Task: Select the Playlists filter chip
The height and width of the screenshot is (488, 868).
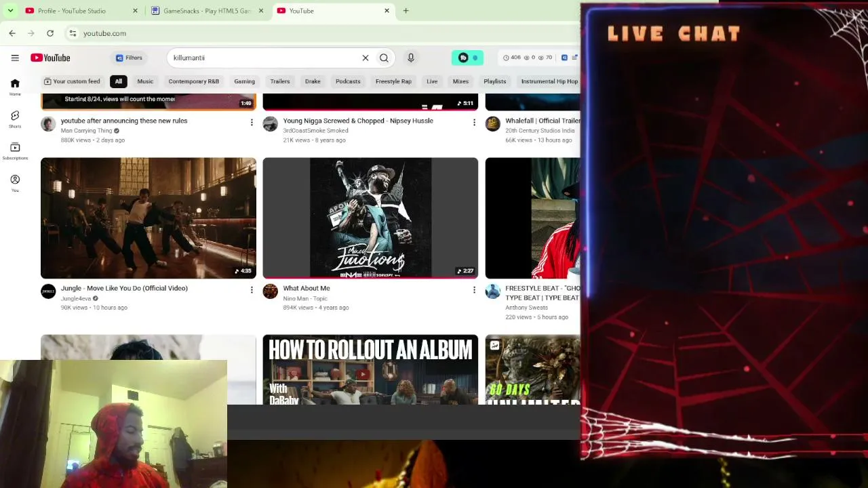Action: [x=495, y=81]
